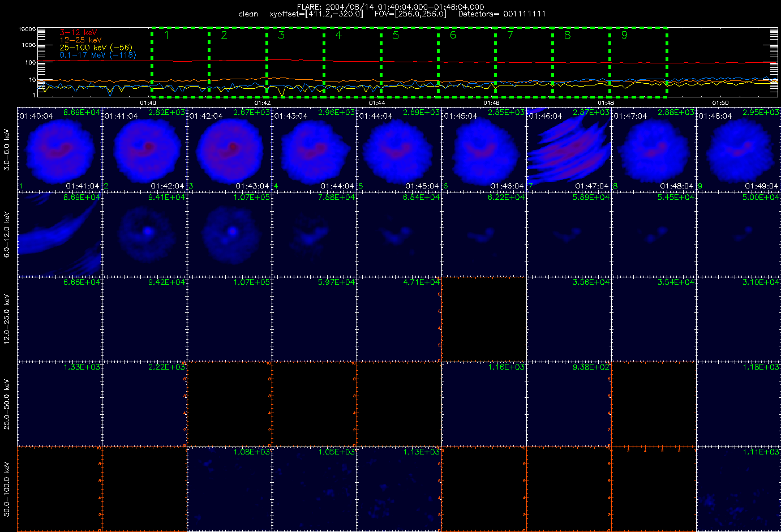Click the 6.0-12.0 keV image with peak 5.00E+04
781x532 pixels.
tap(739, 234)
